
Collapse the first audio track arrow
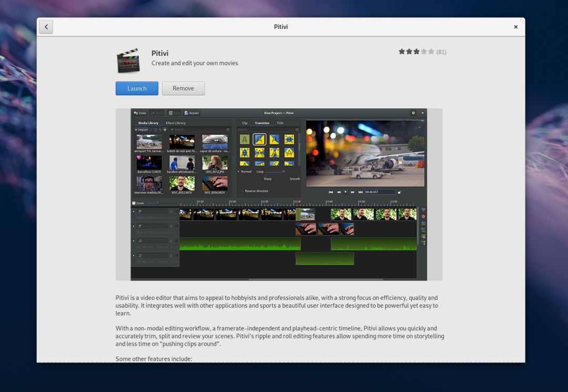pyautogui.click(x=134, y=240)
